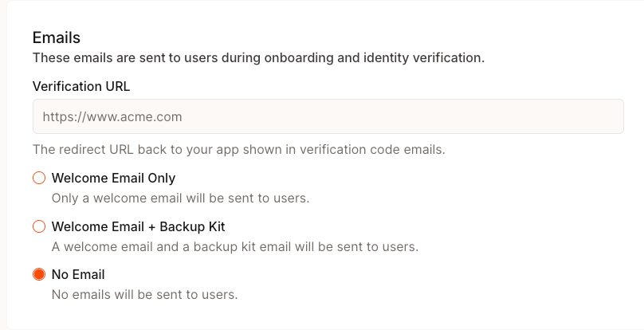Screen dimensions: 644x330
Task: Click the https://www.acme.com placeholder text
Action: [x=112, y=116]
